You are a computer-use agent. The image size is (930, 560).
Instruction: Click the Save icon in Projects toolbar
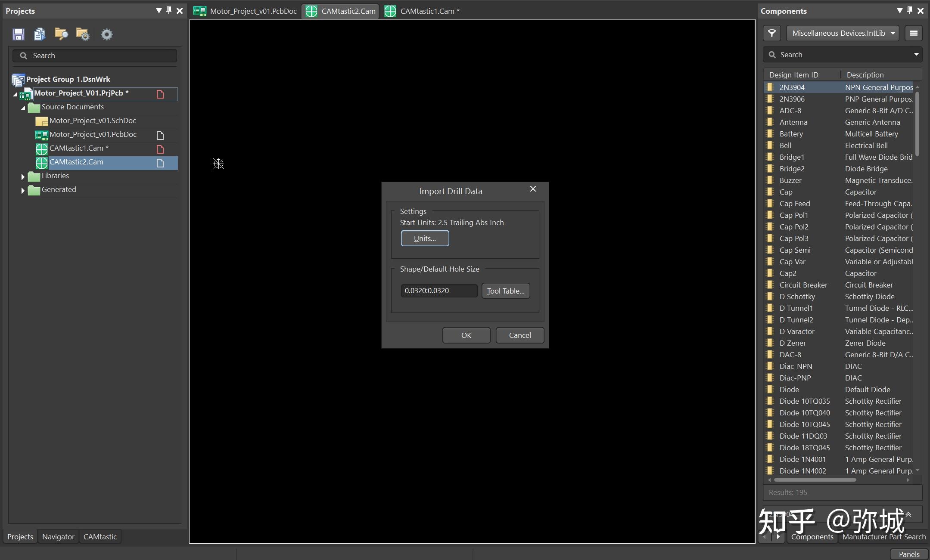[19, 34]
